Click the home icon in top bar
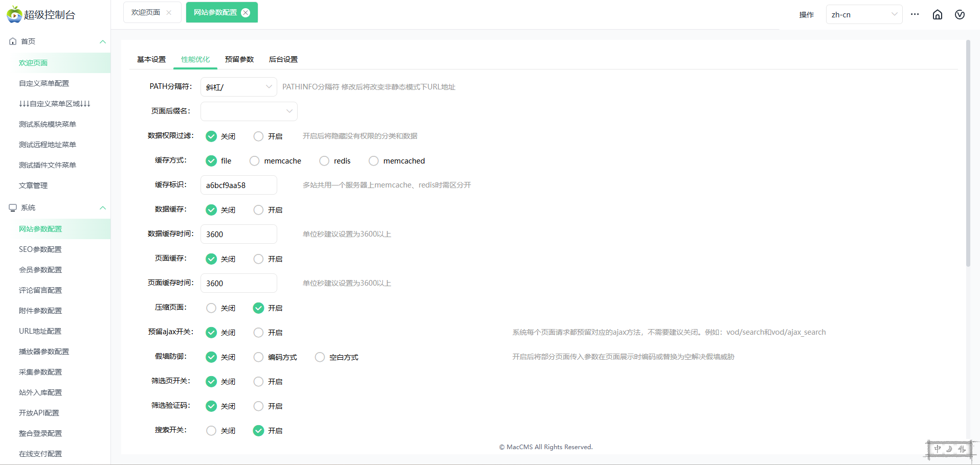Viewport: 980px width, 465px height. point(937,15)
